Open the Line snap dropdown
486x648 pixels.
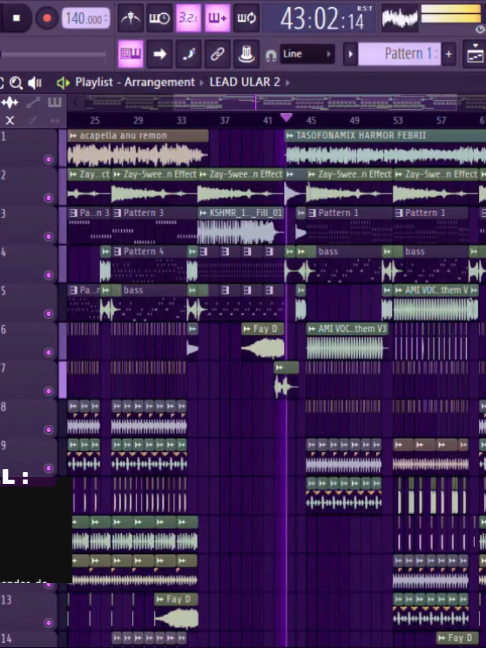click(x=307, y=54)
